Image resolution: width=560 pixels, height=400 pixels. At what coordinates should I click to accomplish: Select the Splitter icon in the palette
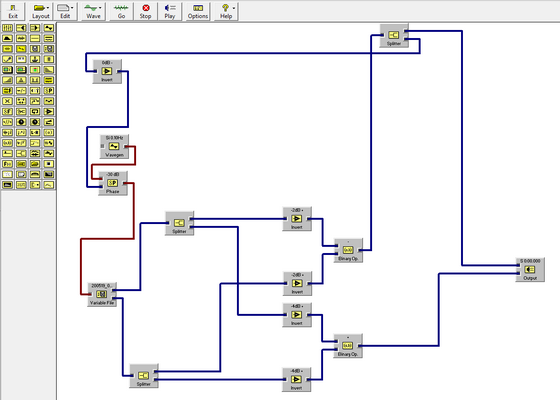click(21, 153)
